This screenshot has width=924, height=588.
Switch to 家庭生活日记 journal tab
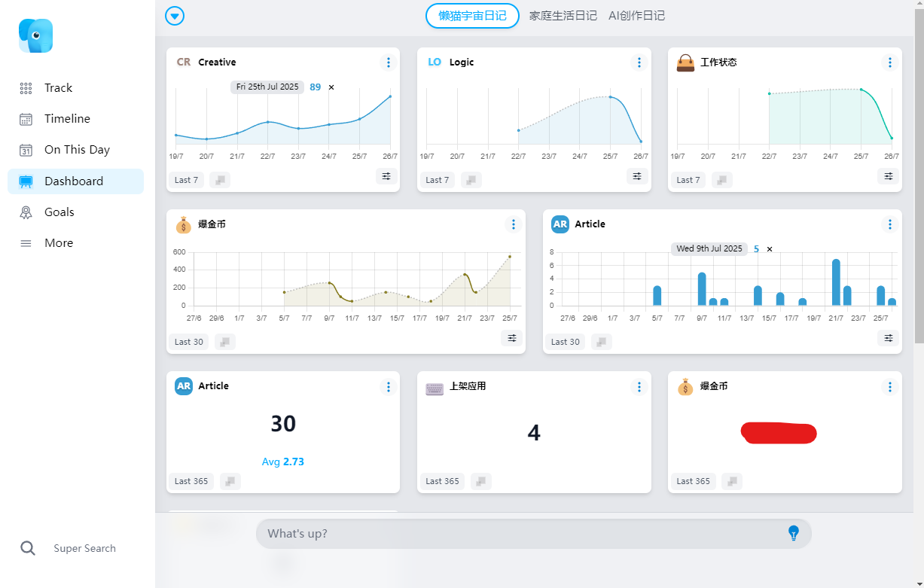tap(563, 16)
